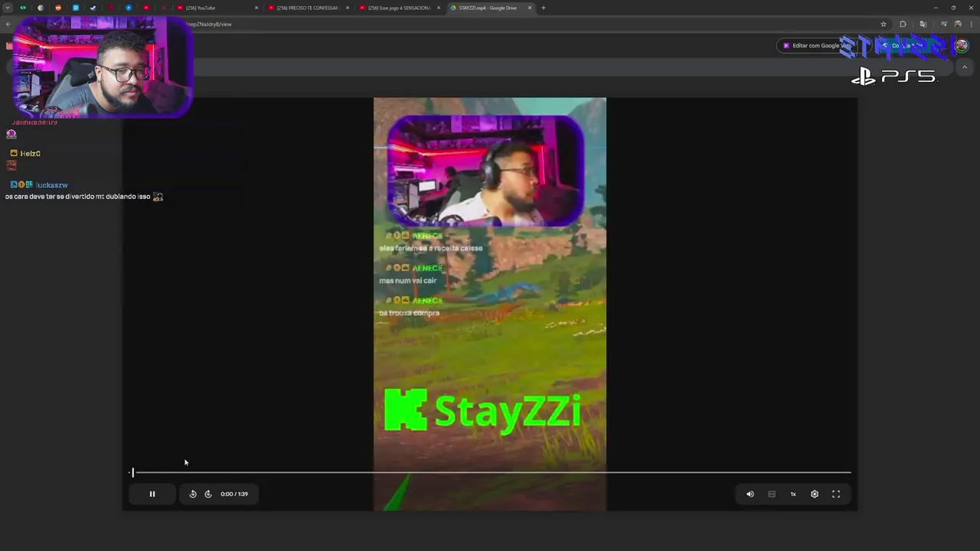Open Chrome profile avatar in toolbar
The width and height of the screenshot is (980, 551).
(x=958, y=24)
